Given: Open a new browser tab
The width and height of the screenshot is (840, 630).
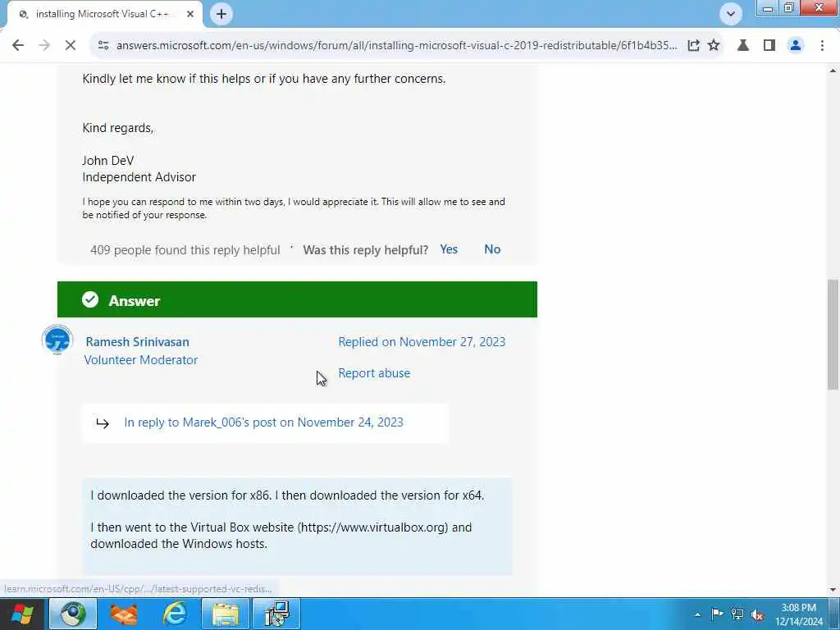Looking at the screenshot, I should [x=221, y=14].
